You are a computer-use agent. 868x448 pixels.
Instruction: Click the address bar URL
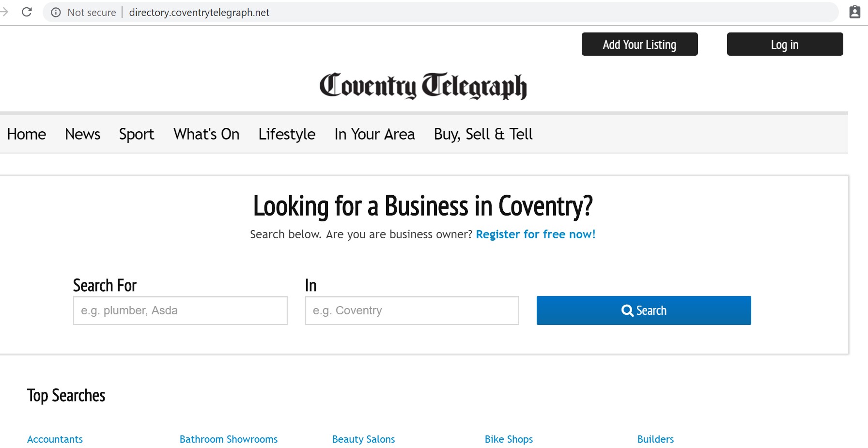coord(199,13)
